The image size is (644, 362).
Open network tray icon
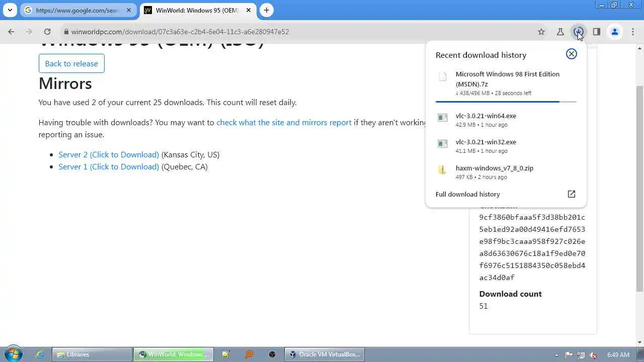(581, 354)
